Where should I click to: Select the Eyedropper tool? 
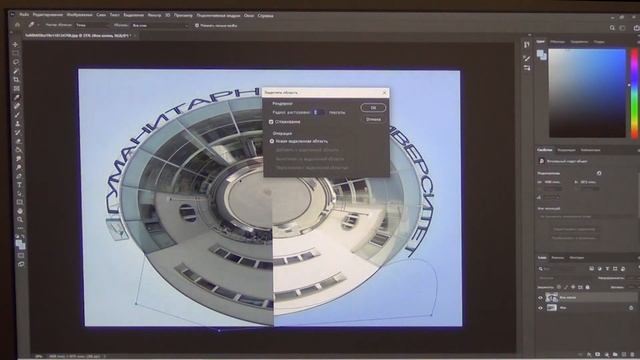[17, 97]
